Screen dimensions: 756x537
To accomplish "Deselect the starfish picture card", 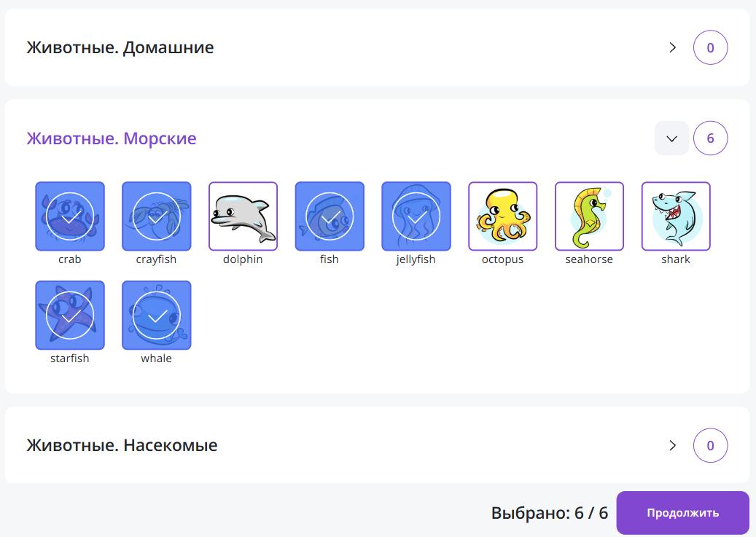I will pyautogui.click(x=70, y=315).
